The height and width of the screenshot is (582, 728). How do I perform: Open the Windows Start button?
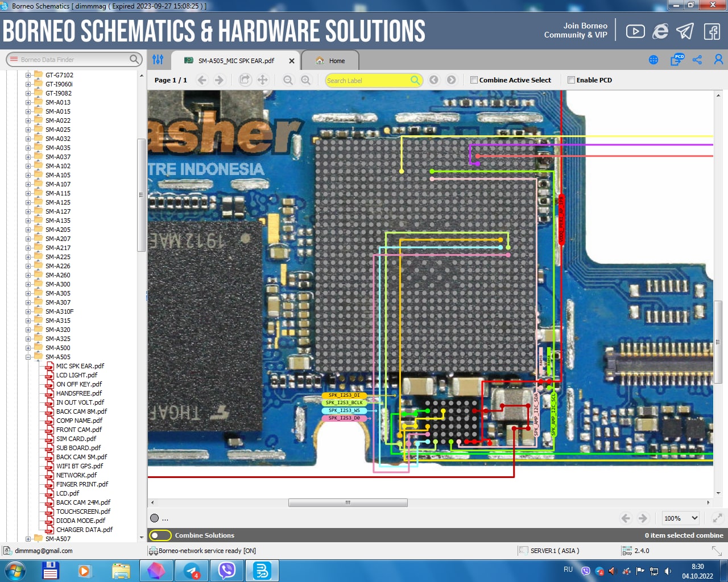[15, 571]
